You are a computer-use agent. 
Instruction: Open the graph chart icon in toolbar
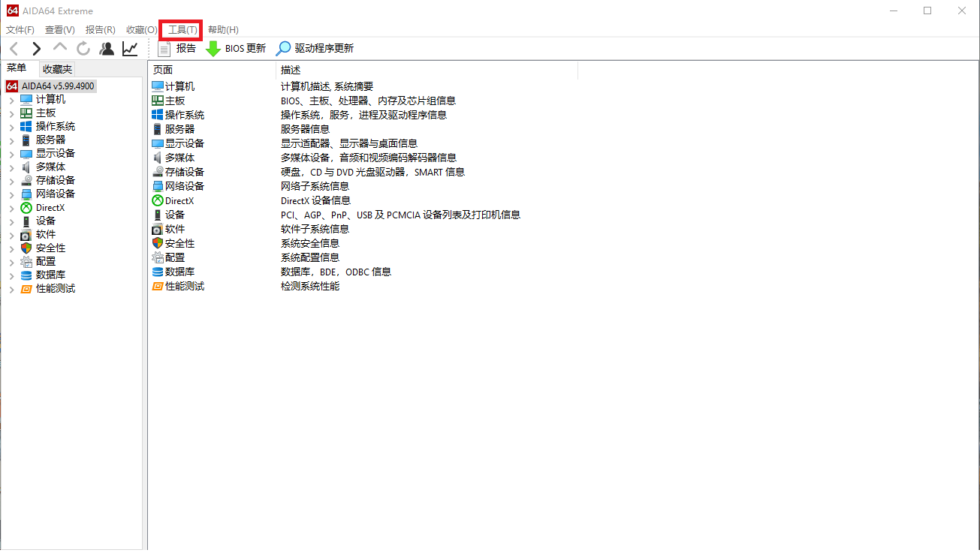130,49
